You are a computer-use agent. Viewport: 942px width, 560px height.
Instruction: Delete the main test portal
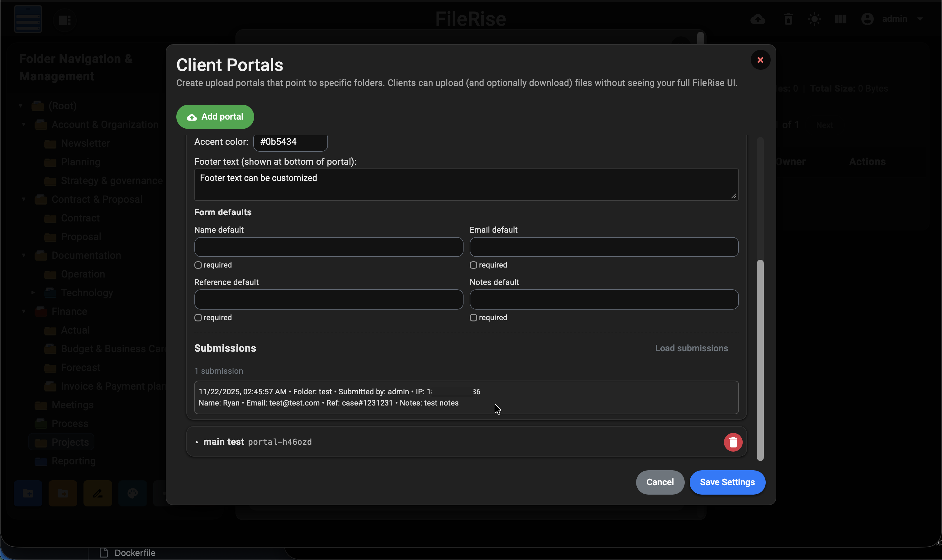click(733, 442)
